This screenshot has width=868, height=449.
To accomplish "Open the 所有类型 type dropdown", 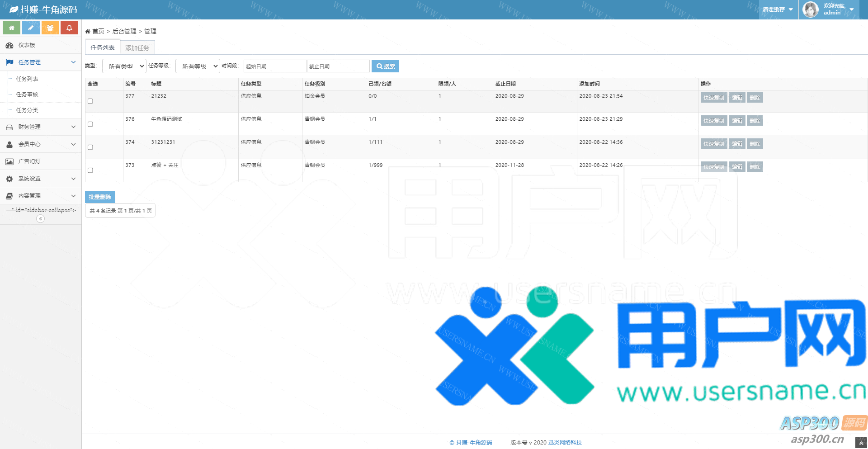I will (124, 66).
